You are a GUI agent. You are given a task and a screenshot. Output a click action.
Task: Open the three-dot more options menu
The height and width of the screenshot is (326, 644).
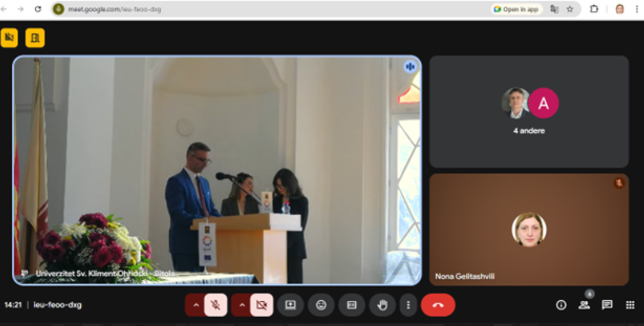pyautogui.click(x=408, y=305)
